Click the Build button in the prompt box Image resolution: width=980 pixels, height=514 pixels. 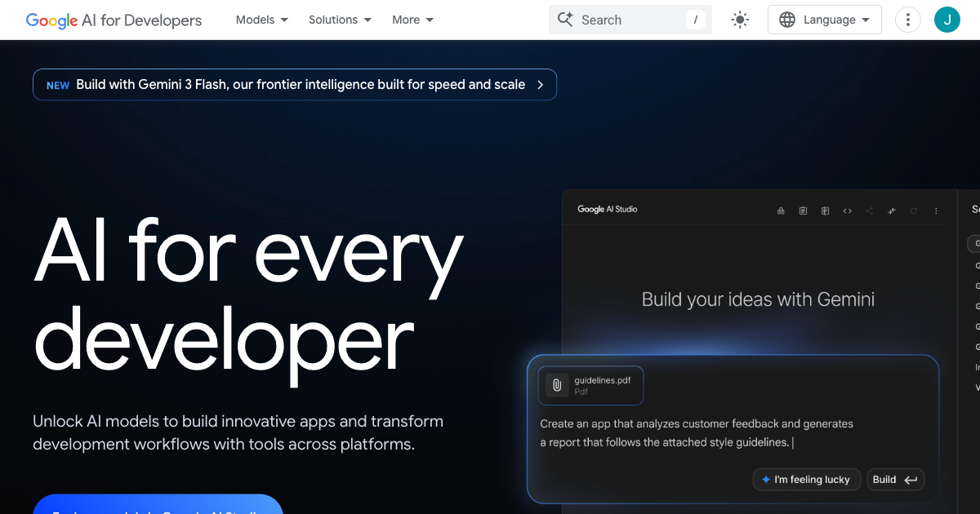[895, 480]
